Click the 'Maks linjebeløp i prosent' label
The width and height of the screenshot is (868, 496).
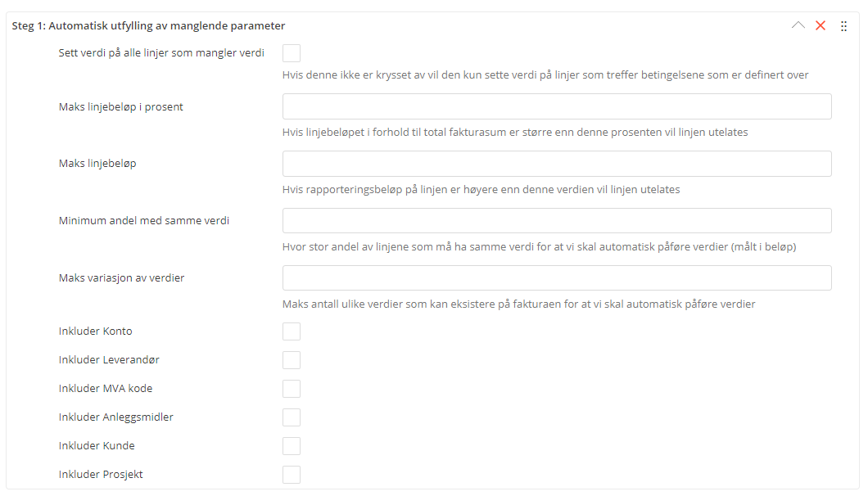tap(121, 106)
